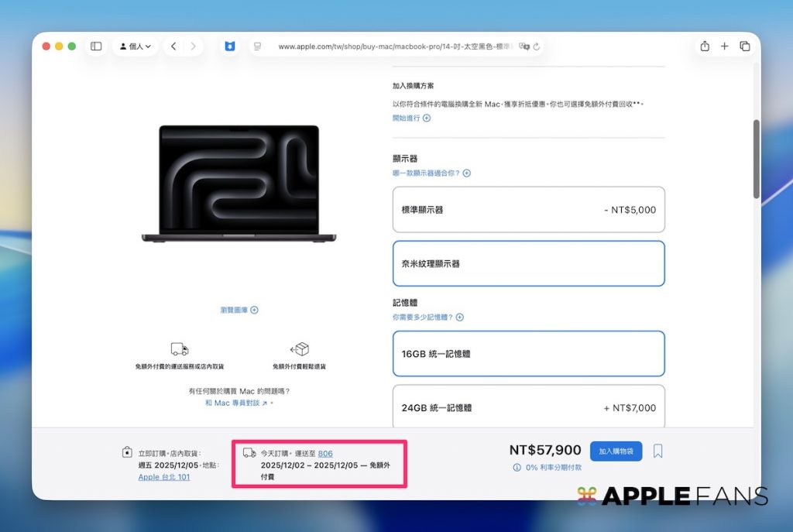Choose 24GB 統一記憶體 option

point(528,407)
